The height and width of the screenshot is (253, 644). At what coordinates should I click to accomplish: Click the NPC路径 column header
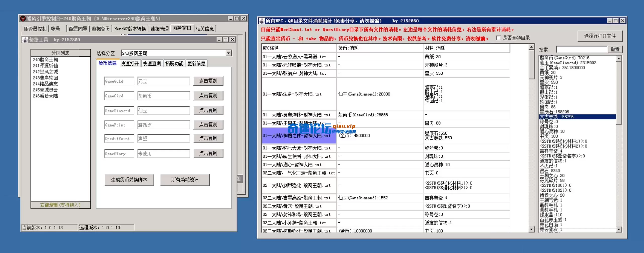299,48
